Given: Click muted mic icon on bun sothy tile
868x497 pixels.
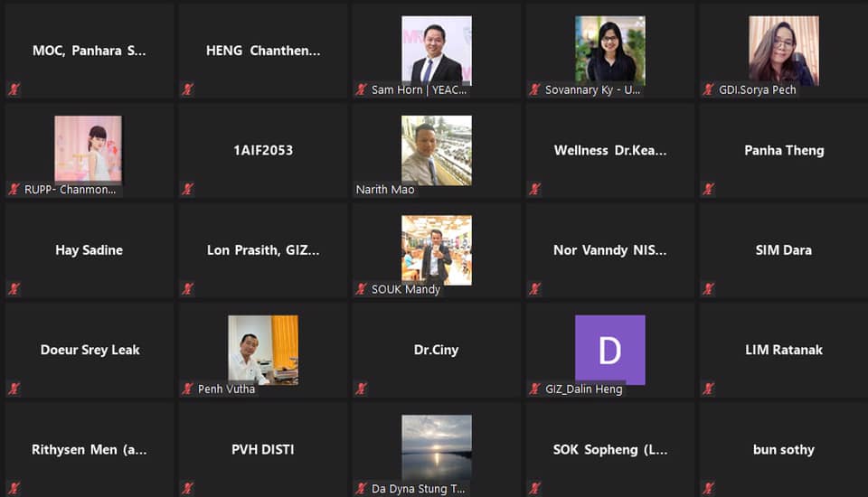Looking at the screenshot, I should click(x=709, y=488).
